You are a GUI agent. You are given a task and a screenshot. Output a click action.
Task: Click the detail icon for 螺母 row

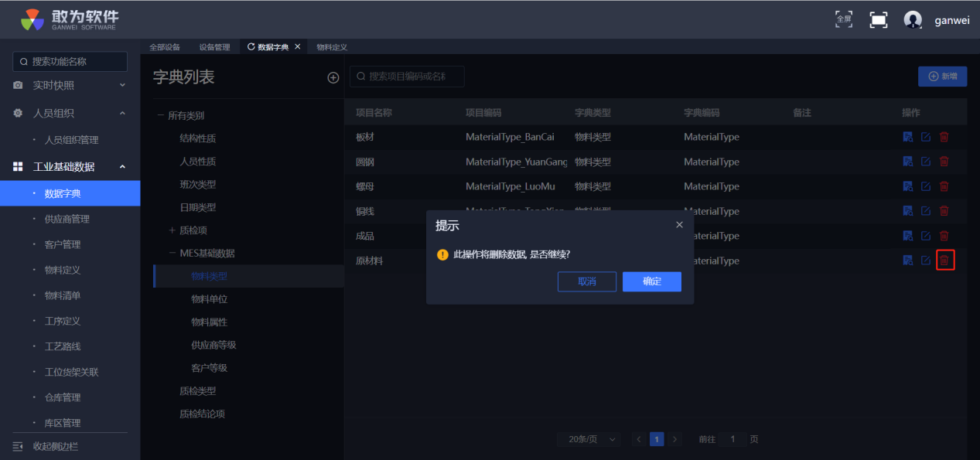click(x=908, y=186)
